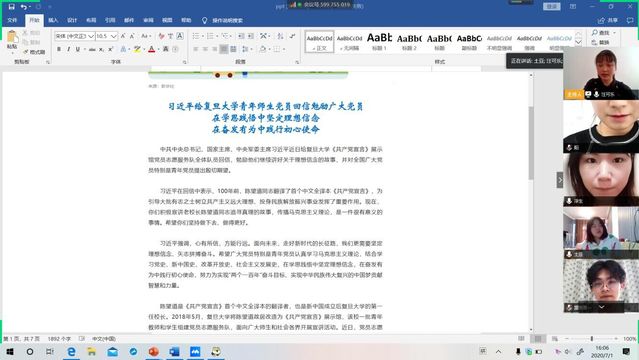639x360 pixels.
Task: Click Clear All Formatting eraser icon
Action: pos(161,36)
